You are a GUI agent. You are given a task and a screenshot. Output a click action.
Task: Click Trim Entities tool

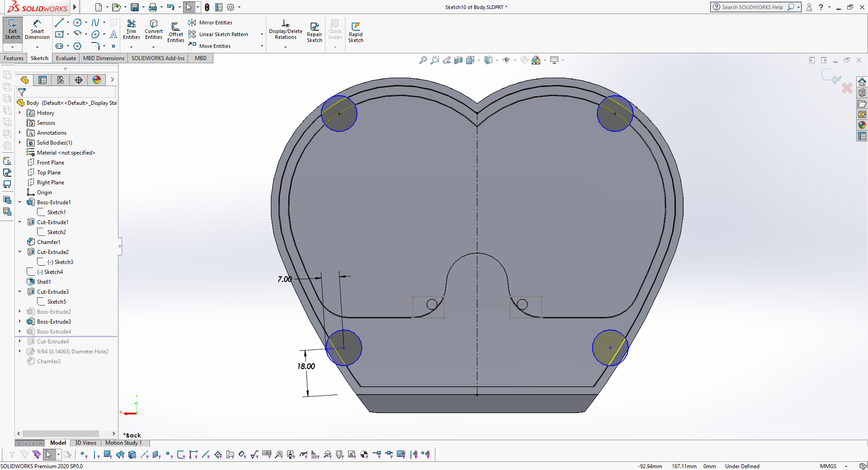click(x=131, y=29)
